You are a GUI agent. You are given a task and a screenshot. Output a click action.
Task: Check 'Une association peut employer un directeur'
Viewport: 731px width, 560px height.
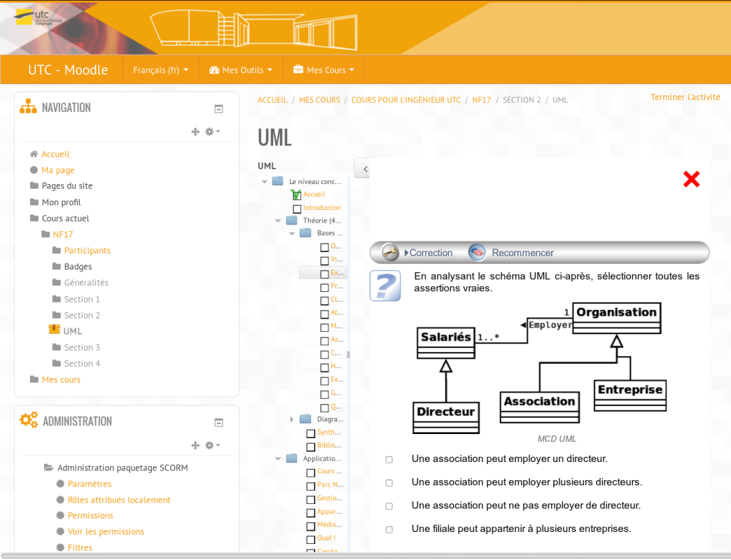(389, 460)
